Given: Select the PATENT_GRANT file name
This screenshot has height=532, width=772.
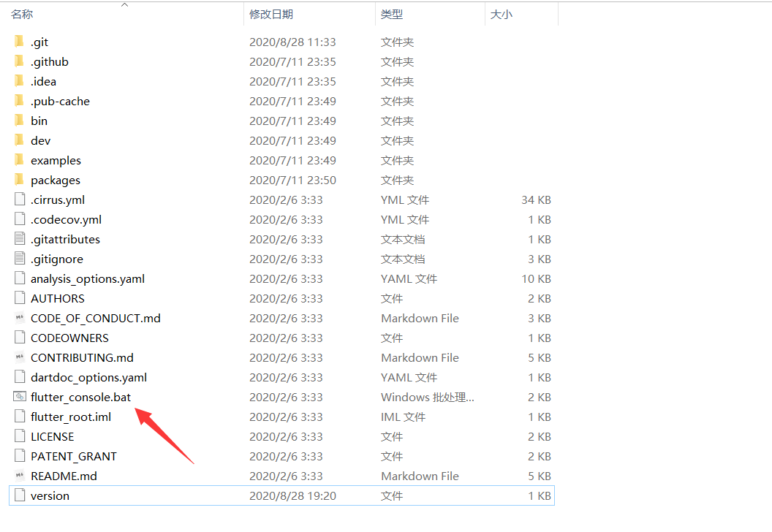Looking at the screenshot, I should pos(74,456).
